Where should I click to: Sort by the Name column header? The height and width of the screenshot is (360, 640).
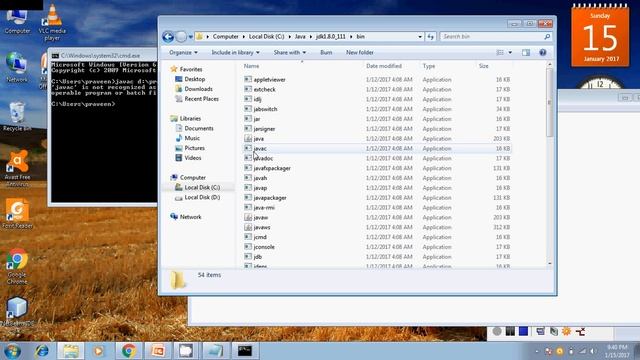tap(302, 66)
